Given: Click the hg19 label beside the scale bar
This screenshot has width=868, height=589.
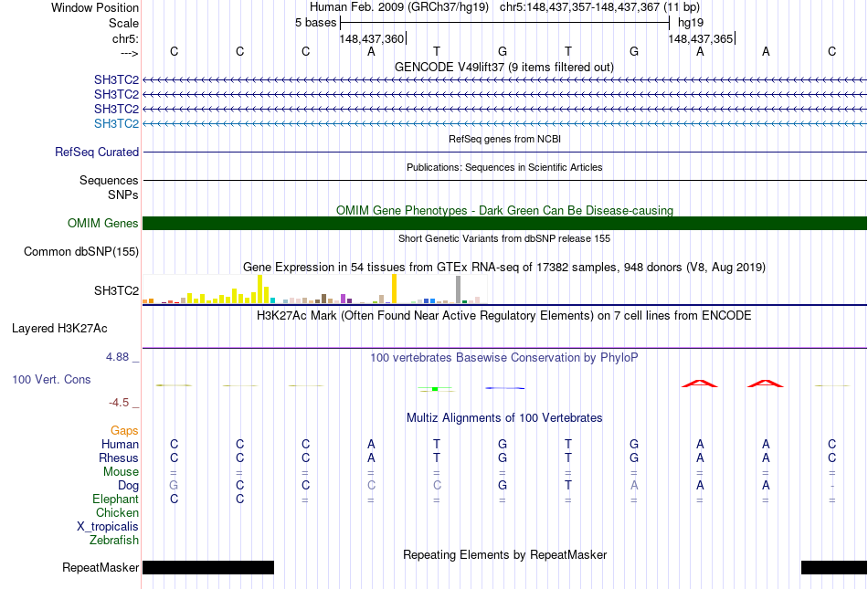Looking at the screenshot, I should point(691,23).
